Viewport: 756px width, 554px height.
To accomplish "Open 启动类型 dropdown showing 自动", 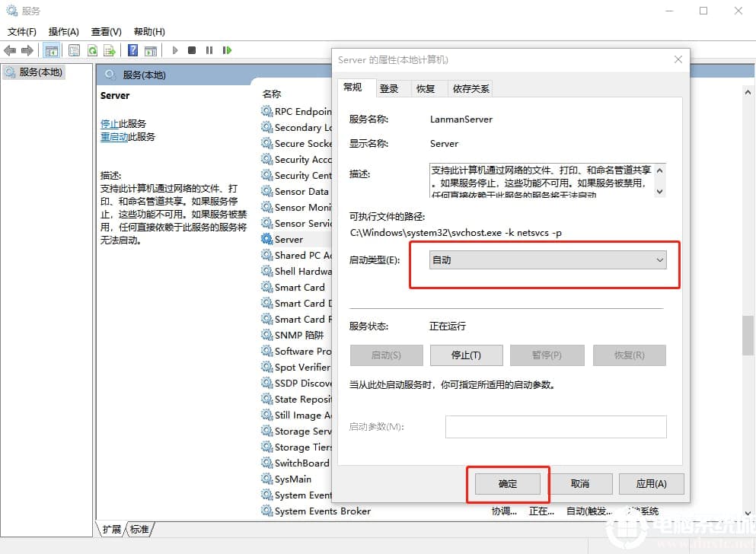I will pyautogui.click(x=547, y=260).
